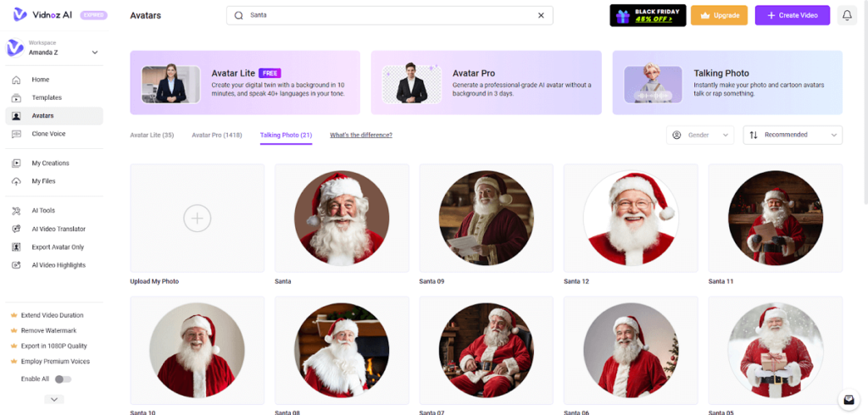Select the Talking Photo (21) tab
Image resolution: width=868 pixels, height=415 pixels.
pos(287,135)
